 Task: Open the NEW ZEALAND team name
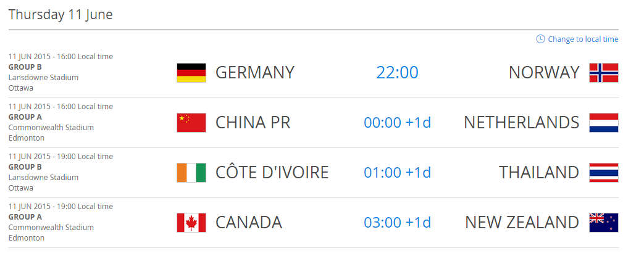(x=522, y=223)
